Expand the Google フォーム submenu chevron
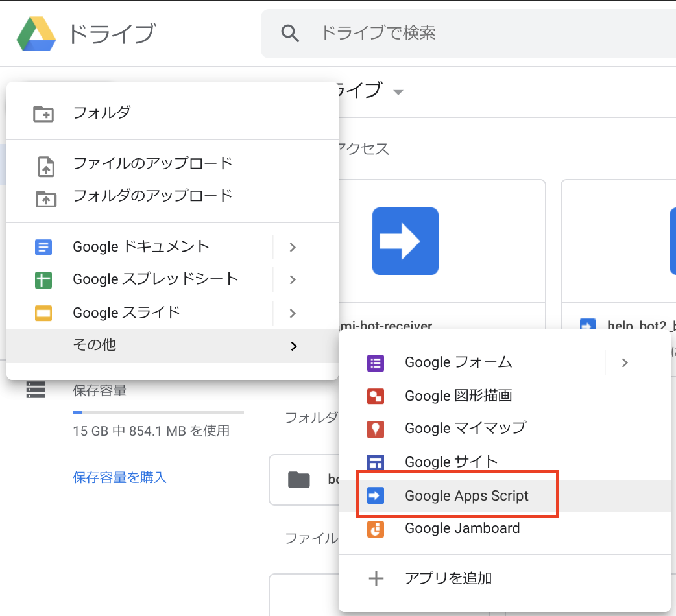The image size is (676, 616). point(624,362)
